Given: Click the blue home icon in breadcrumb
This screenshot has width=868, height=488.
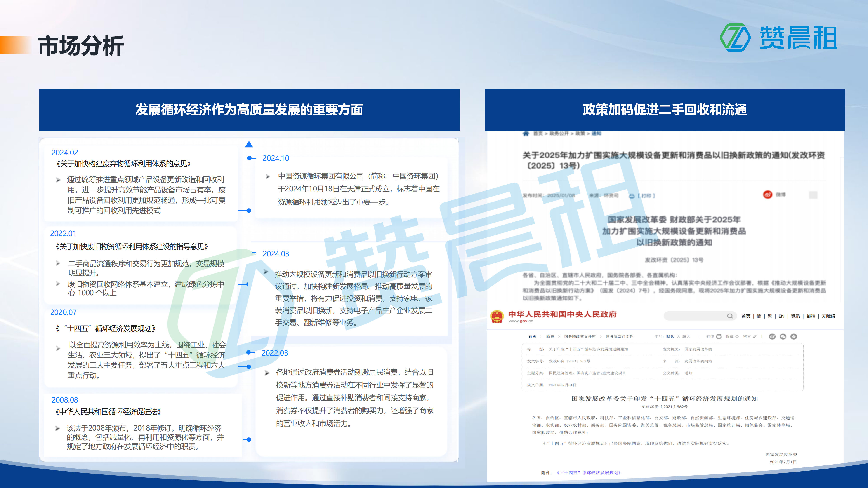Looking at the screenshot, I should (x=526, y=134).
